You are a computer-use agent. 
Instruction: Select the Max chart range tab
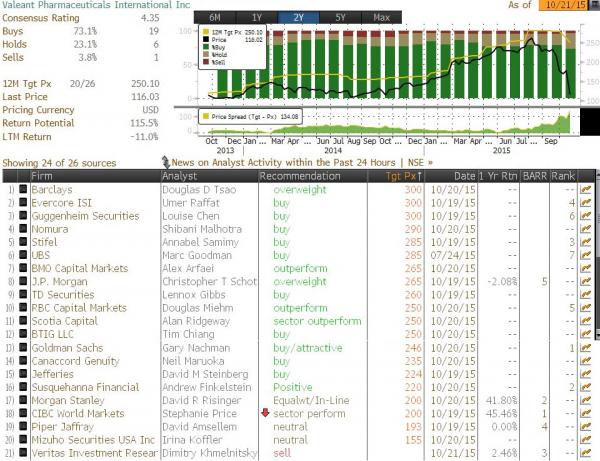pos(381,18)
